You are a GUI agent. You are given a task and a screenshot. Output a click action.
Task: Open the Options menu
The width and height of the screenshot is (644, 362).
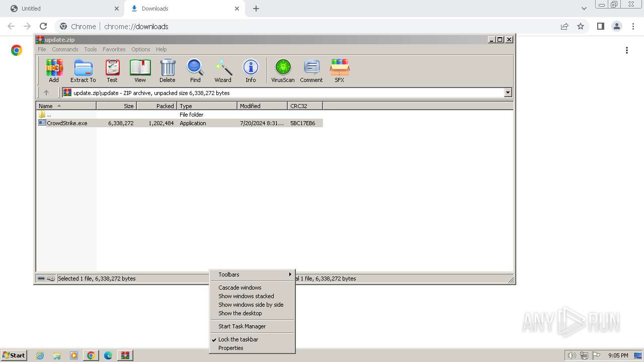point(141,49)
